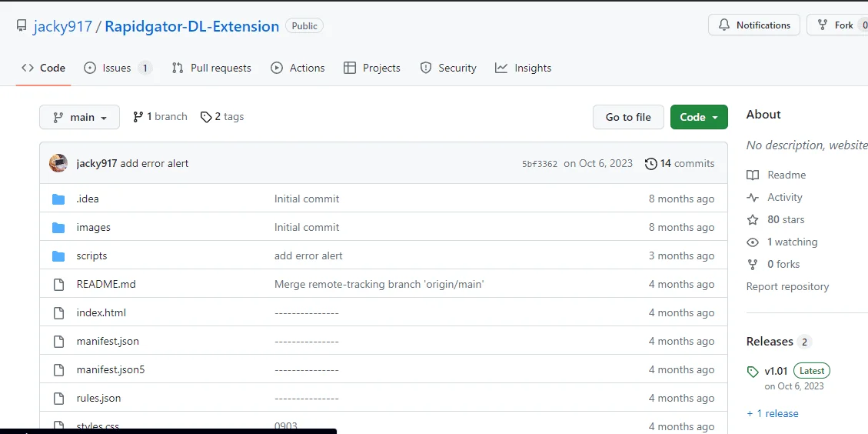Image resolution: width=868 pixels, height=434 pixels.
Task: Click the fork icon beside 0 forks
Action: point(753,265)
